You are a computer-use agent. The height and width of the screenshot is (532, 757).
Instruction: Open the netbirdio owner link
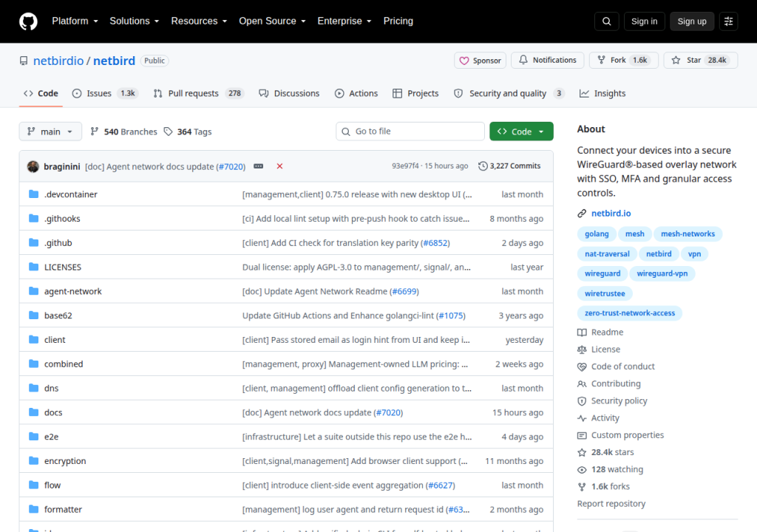(58, 61)
